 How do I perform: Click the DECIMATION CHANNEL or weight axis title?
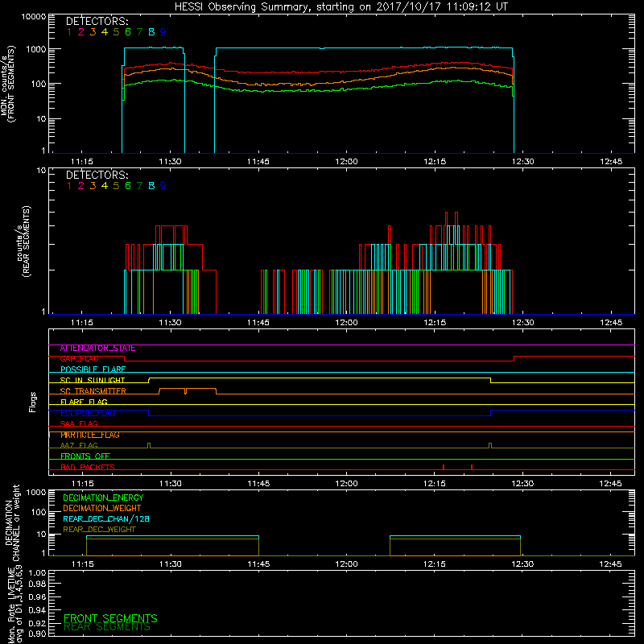click(12, 522)
